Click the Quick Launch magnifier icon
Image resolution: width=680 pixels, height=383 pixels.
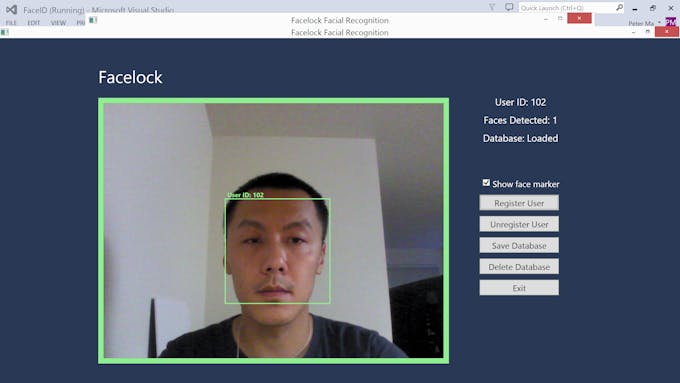(x=619, y=7)
